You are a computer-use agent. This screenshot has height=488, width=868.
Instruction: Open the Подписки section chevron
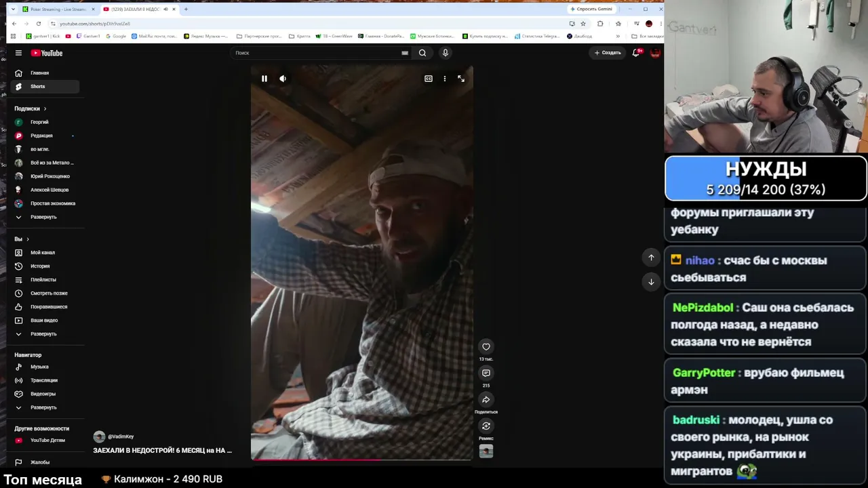click(x=45, y=108)
